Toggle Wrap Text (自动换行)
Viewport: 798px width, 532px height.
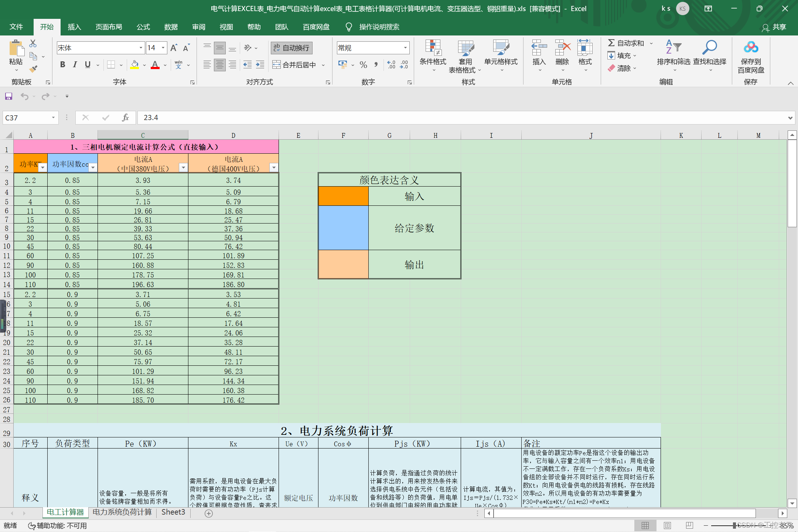click(x=291, y=48)
